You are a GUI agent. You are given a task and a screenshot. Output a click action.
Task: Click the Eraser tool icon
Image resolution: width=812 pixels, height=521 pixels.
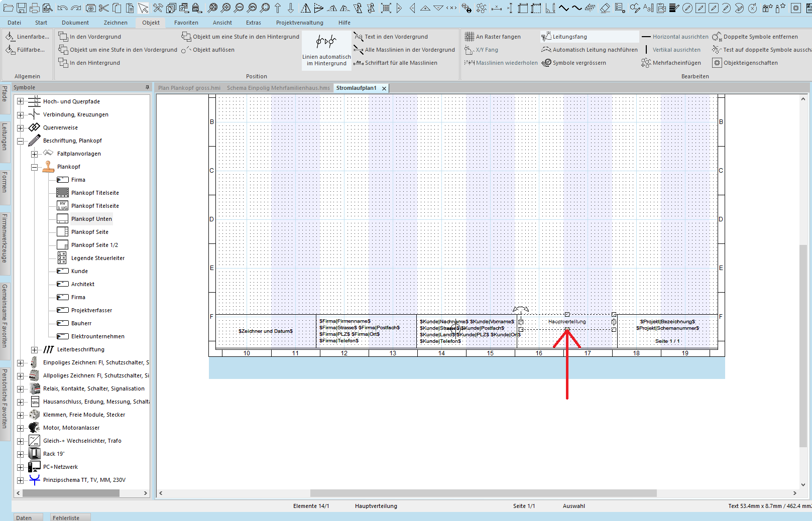coord(605,8)
